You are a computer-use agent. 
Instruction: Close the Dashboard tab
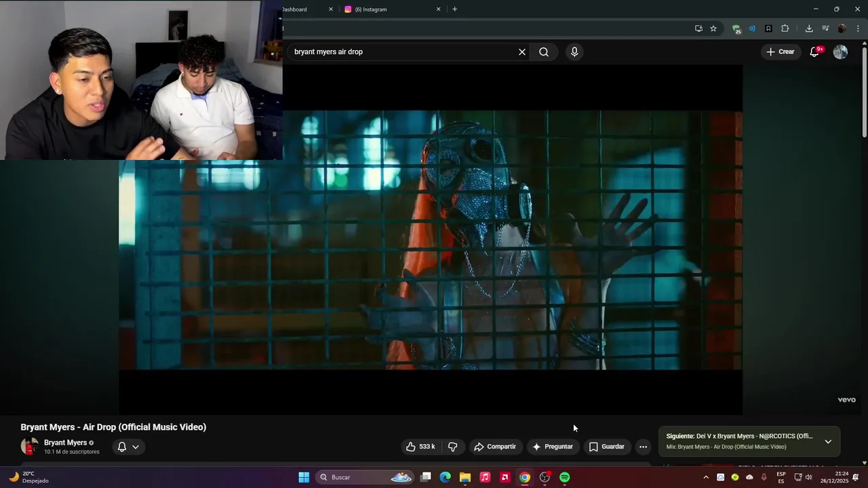[x=331, y=9]
